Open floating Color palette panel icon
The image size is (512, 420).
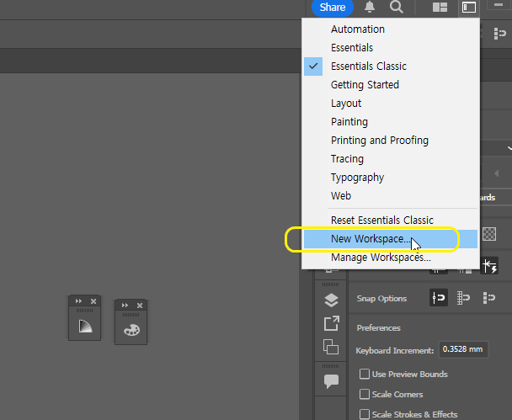point(131,330)
